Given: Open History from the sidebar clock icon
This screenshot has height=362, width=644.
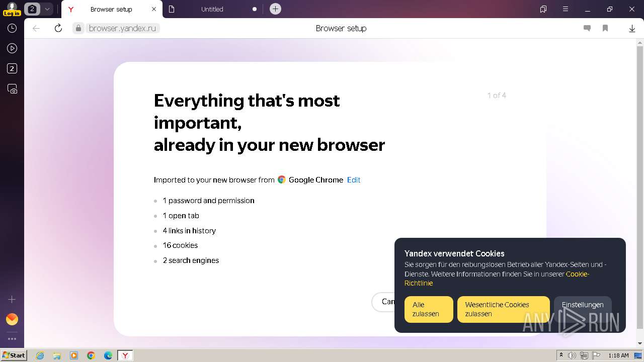Looking at the screenshot, I should (x=12, y=29).
